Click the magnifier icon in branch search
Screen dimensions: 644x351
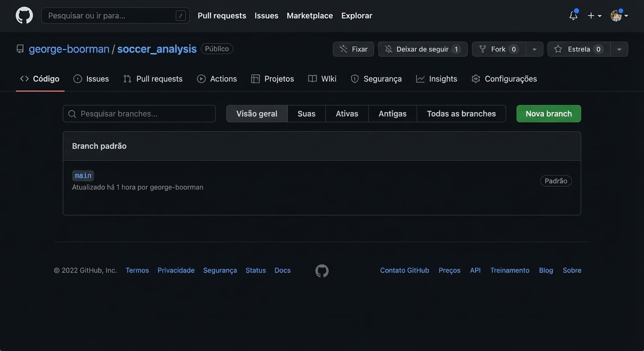(x=72, y=114)
